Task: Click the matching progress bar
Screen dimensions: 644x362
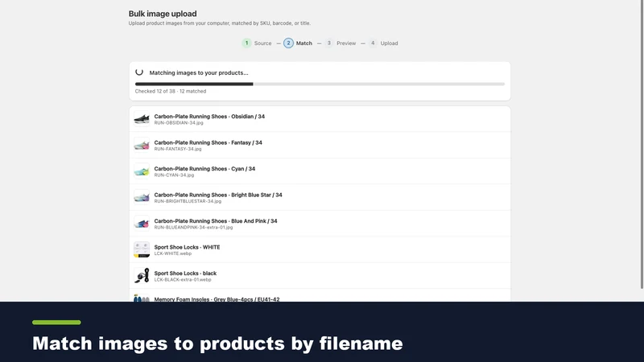Action: point(320,84)
